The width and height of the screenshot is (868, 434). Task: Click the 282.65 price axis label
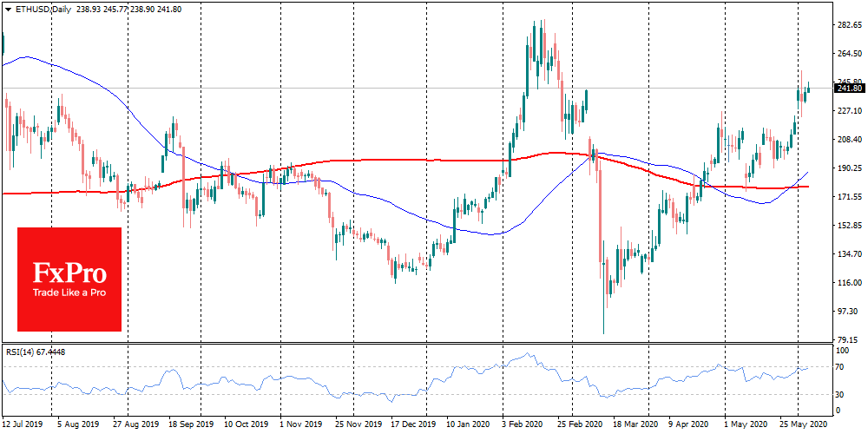click(x=850, y=25)
